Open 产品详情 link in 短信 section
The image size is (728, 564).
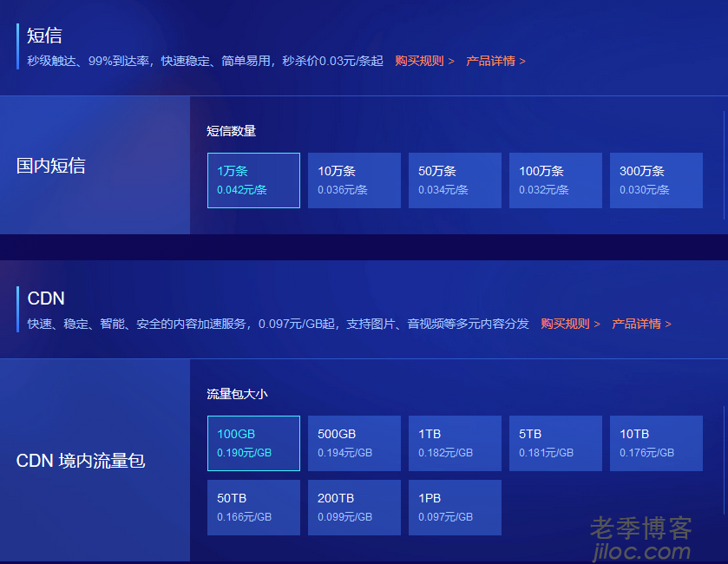495,61
